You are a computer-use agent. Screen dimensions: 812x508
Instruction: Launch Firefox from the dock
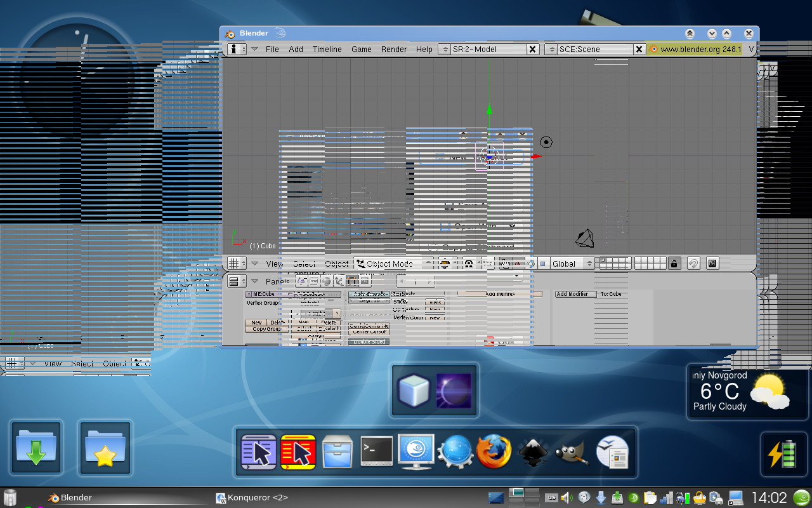coord(494,452)
